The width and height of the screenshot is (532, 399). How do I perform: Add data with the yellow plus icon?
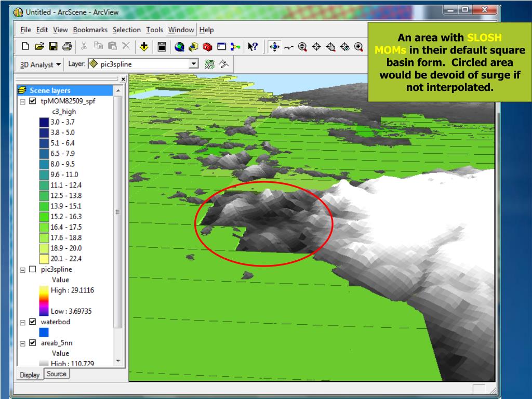coord(144,46)
